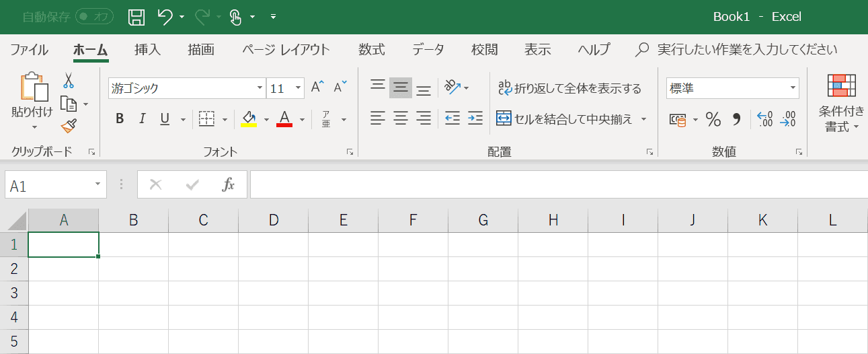This screenshot has width=868, height=354.
Task: Click the Save floppy disk icon
Action: (136, 17)
